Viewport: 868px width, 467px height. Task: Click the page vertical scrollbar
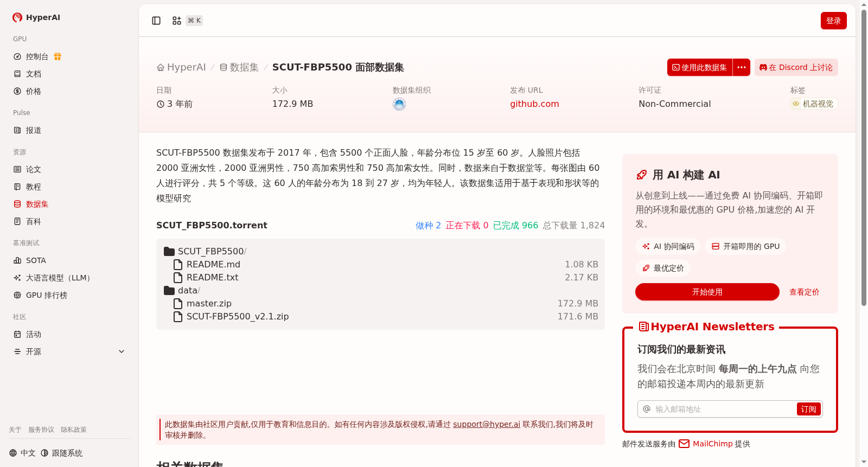click(x=864, y=157)
